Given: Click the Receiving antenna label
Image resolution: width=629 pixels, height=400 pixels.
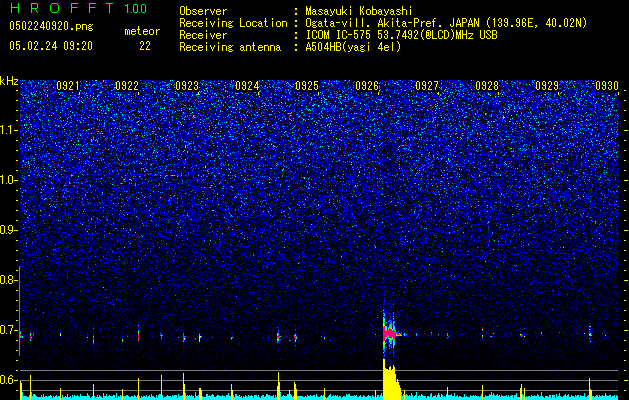Looking at the screenshot, I should pyautogui.click(x=230, y=47).
